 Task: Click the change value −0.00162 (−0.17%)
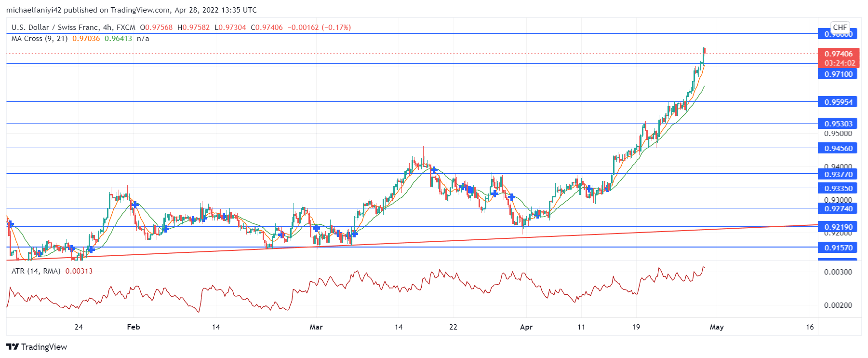[319, 28]
